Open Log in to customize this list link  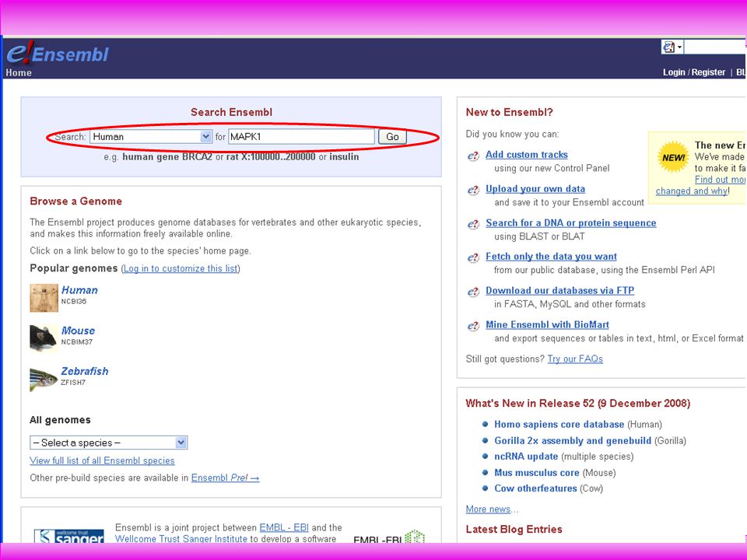pos(181,268)
